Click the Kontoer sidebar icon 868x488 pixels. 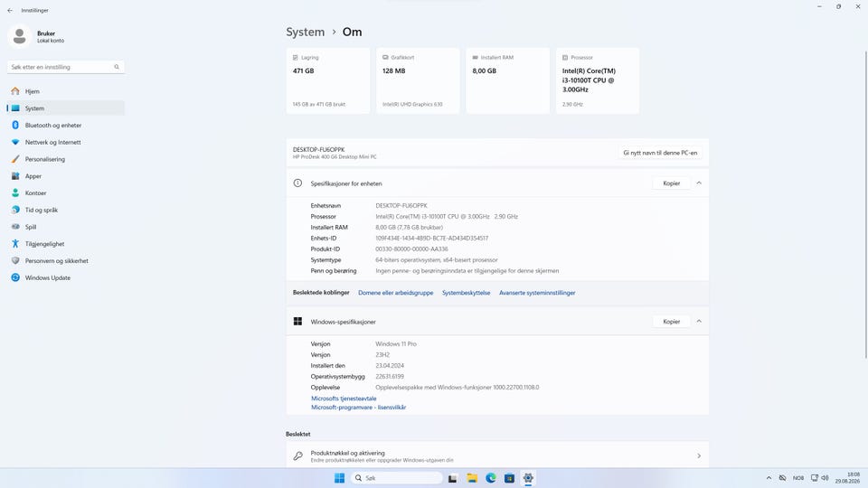click(15, 193)
